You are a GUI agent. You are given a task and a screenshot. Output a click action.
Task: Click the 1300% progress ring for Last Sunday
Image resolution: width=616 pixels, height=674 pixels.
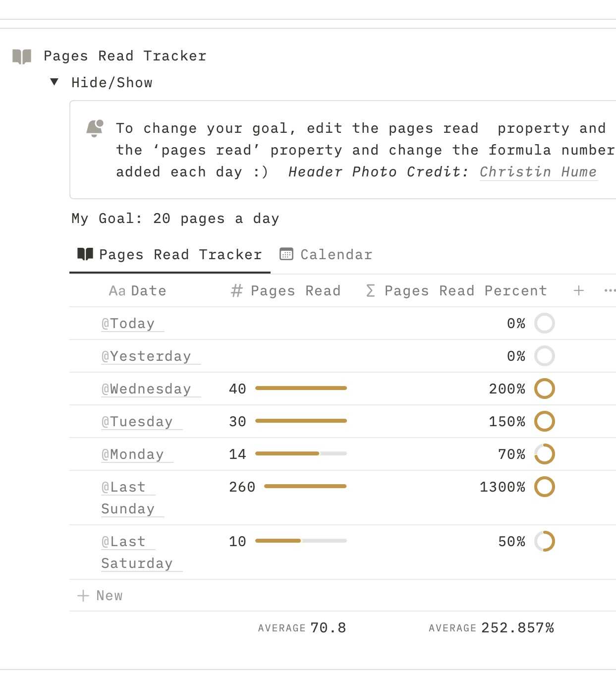[x=545, y=487]
